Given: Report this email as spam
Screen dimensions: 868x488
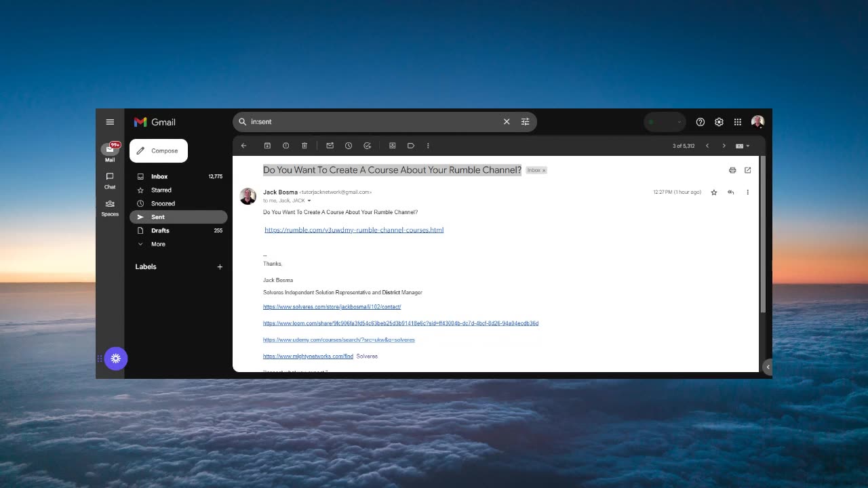Looking at the screenshot, I should click(285, 146).
